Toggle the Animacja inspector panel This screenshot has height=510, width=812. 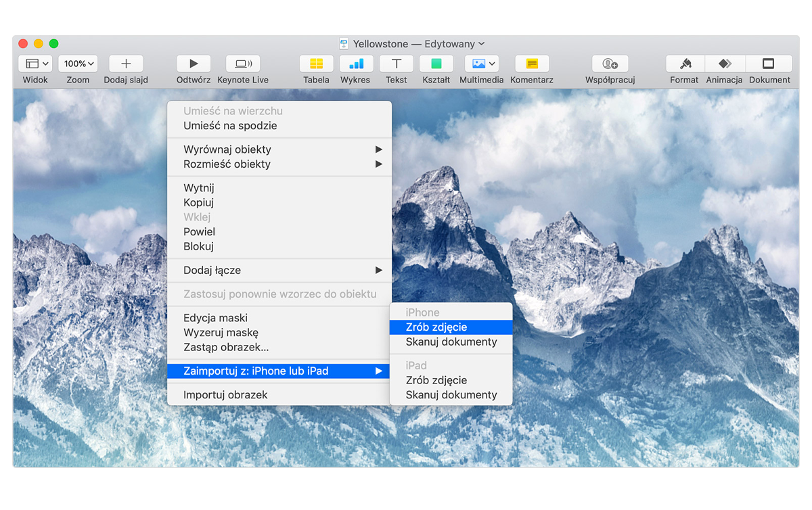coord(725,64)
